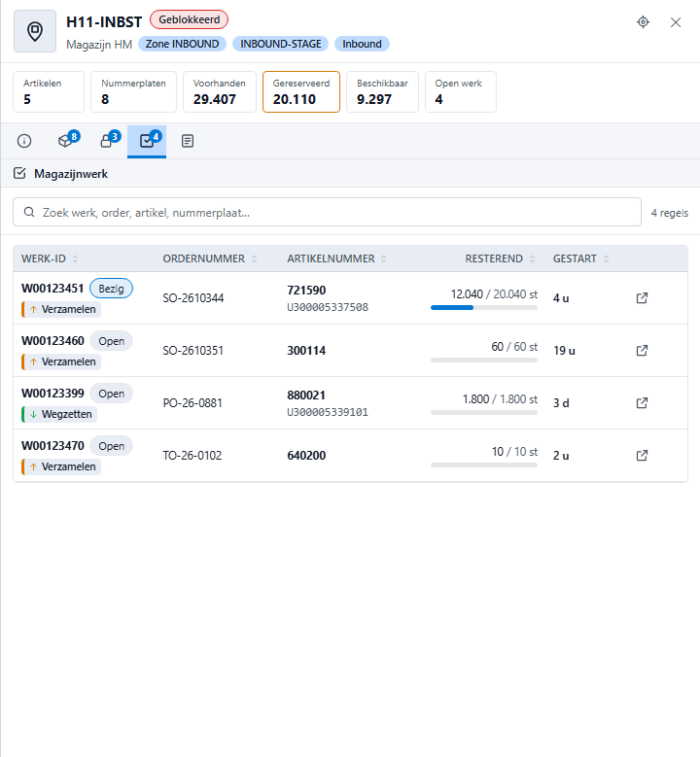The width and height of the screenshot is (700, 757).
Task: Click the '19 u' started value
Action: click(564, 351)
